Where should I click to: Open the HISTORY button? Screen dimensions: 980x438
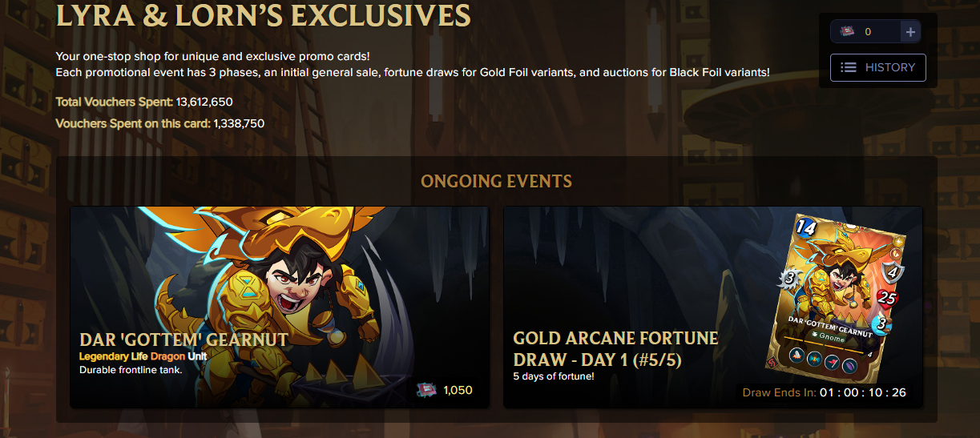click(878, 68)
